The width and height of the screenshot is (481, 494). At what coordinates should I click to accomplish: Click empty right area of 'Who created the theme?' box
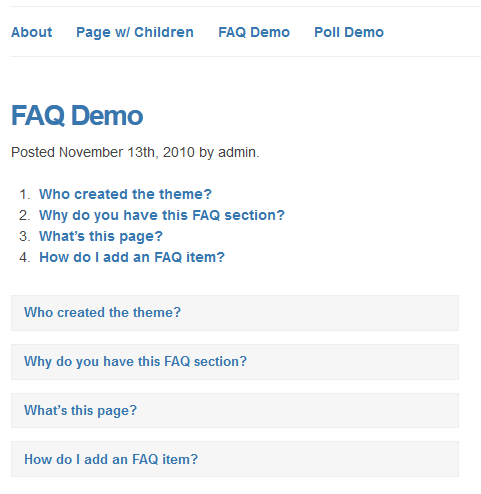coord(320,313)
